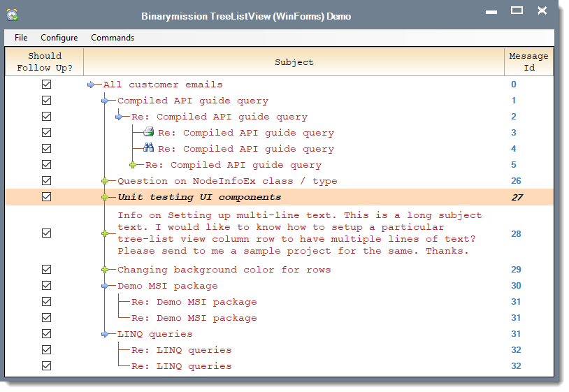The height and width of the screenshot is (392, 569).
Task: Select the Demo MSI package subject
Action: [167, 286]
